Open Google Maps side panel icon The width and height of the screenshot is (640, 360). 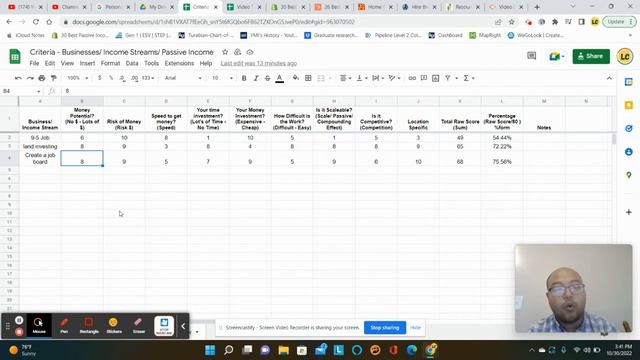click(x=629, y=175)
